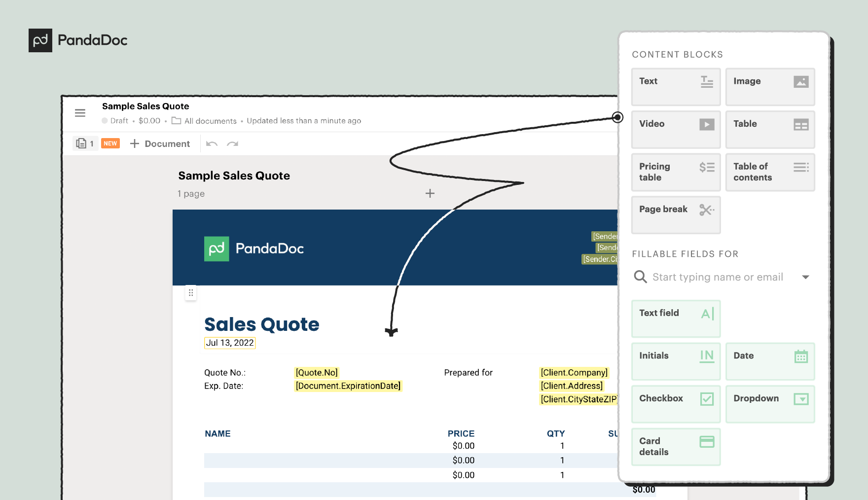Image resolution: width=868 pixels, height=500 pixels.
Task: Click the plus icon beside 1 page
Action: 430,193
